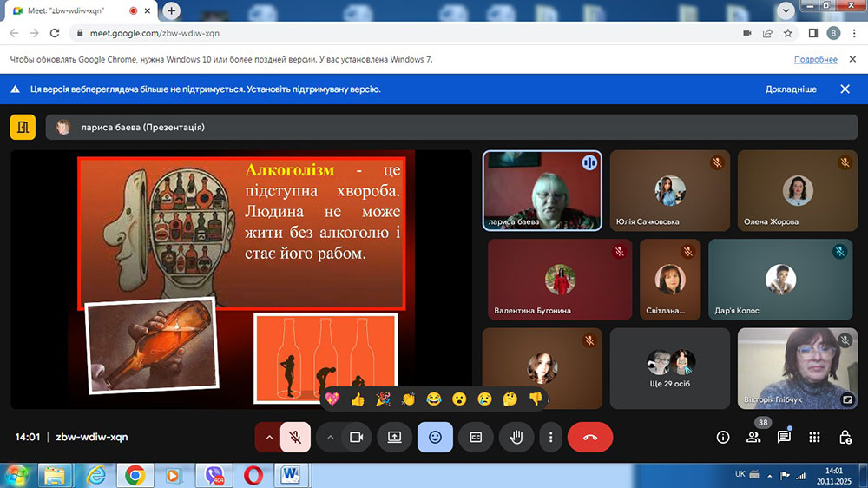
Task: Raise your hand in the meeting
Action: [516, 438]
